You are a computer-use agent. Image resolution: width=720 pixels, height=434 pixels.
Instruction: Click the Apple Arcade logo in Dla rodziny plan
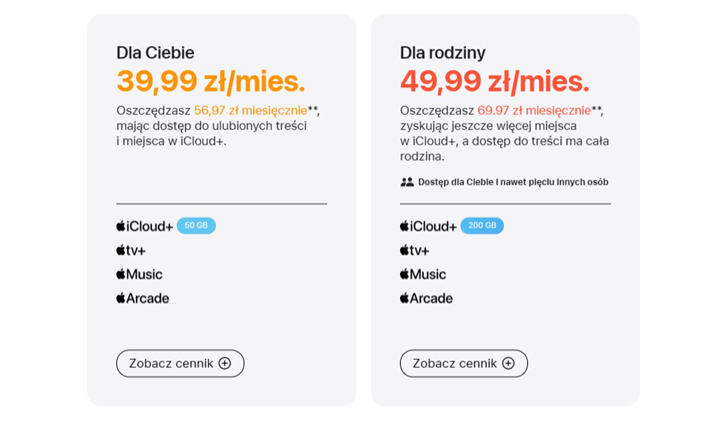427,298
